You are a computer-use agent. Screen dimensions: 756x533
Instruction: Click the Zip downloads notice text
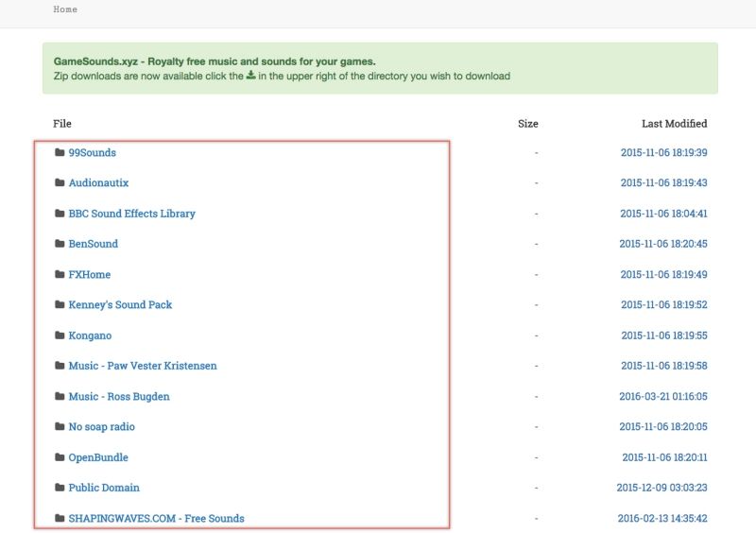pyautogui.click(x=282, y=77)
